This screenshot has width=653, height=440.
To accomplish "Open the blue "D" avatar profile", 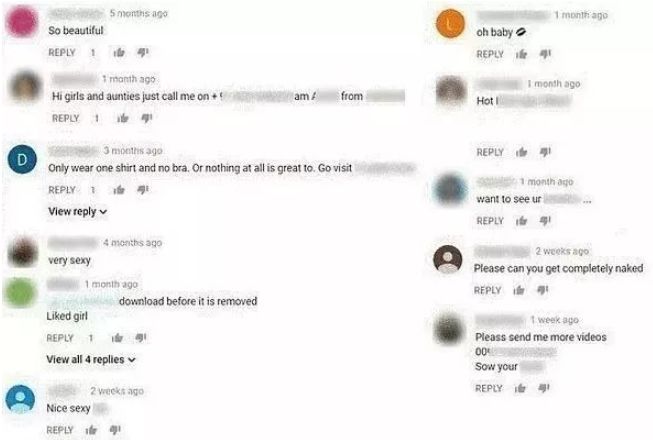I will (x=22, y=159).
